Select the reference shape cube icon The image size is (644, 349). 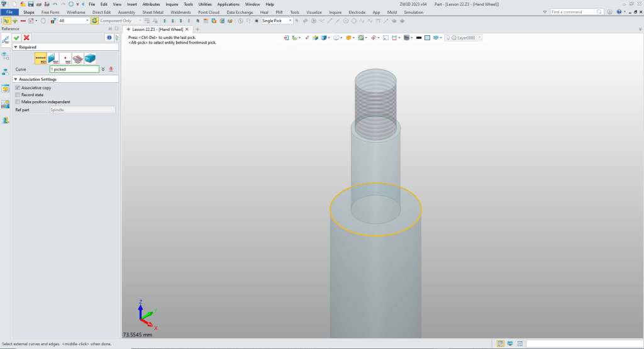[x=90, y=58]
